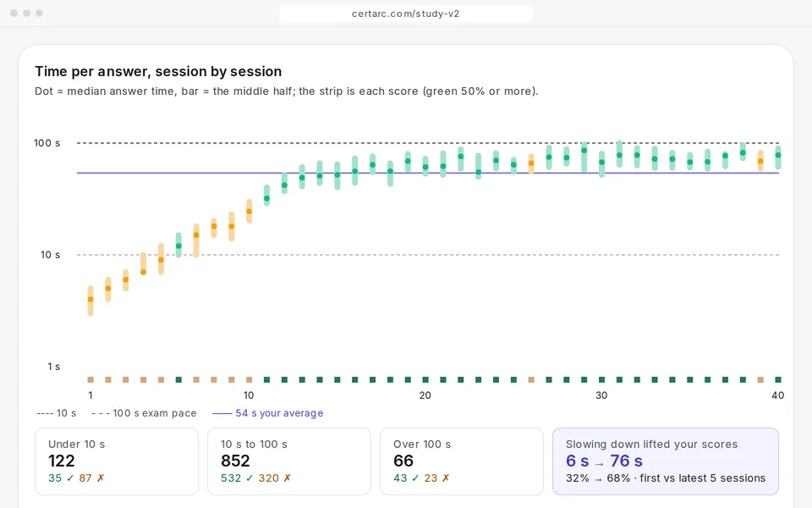Click '87 ✗' incorrect count
Image resolution: width=812 pixels, height=508 pixels.
(91, 478)
